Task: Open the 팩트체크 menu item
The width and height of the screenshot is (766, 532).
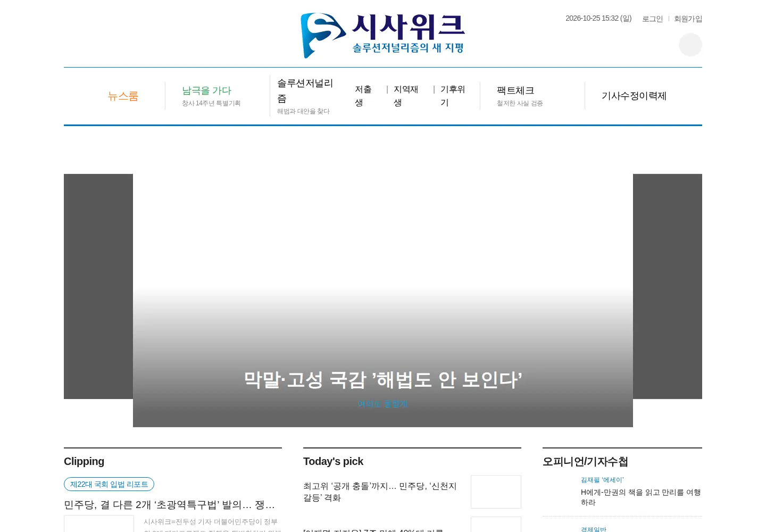Action: (515, 90)
